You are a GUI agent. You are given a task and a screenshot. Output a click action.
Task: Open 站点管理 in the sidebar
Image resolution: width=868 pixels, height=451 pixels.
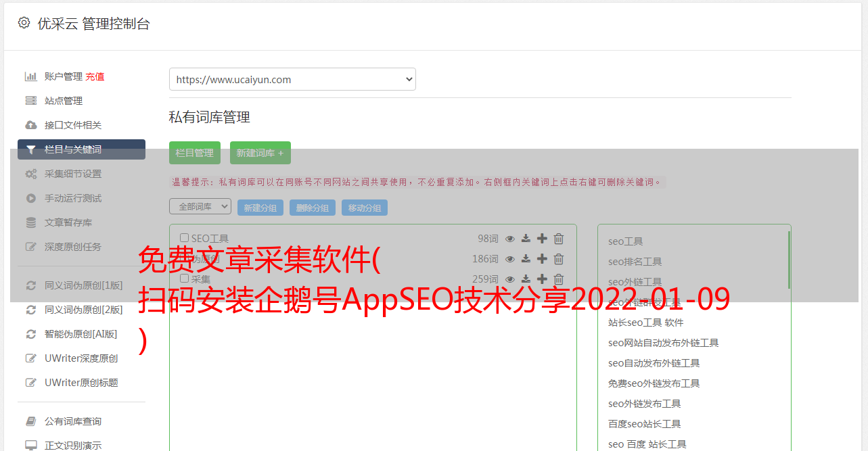[x=64, y=101]
